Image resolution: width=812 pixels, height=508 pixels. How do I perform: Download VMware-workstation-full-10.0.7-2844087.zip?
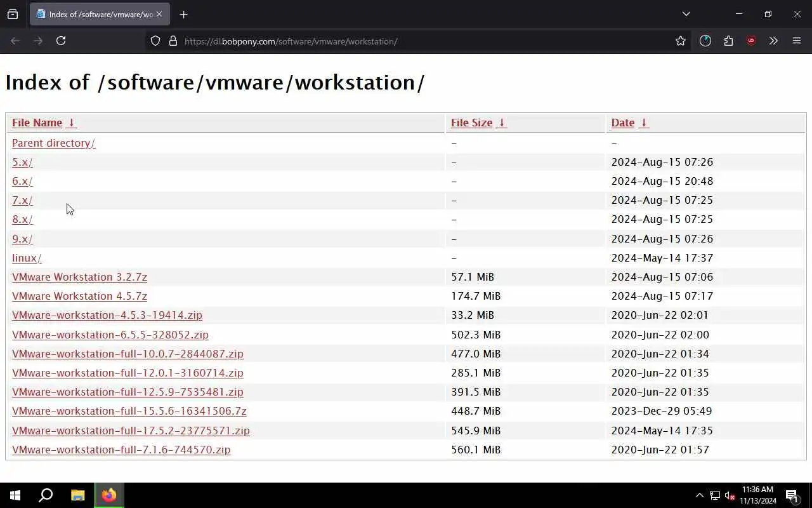[x=128, y=354]
